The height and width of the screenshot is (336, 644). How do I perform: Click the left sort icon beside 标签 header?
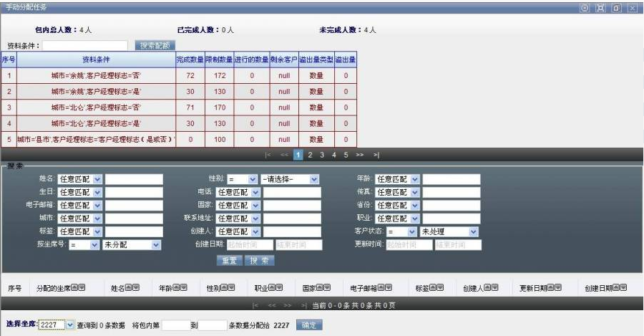pyautogui.click(x=434, y=288)
